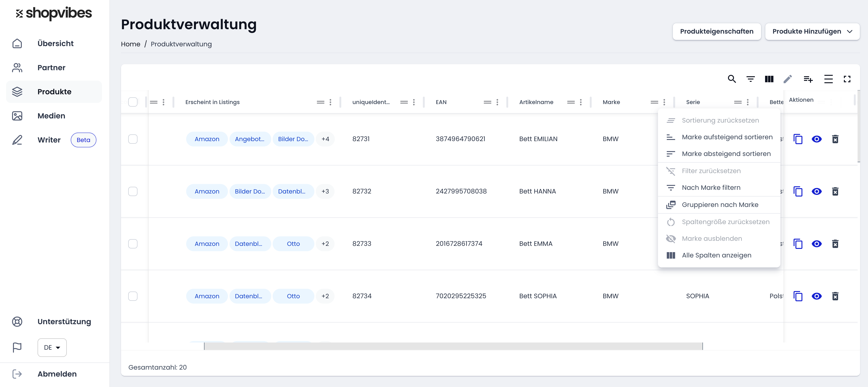The height and width of the screenshot is (387, 868).
Task: Tick the checkbox for row 82731
Action: (x=133, y=139)
